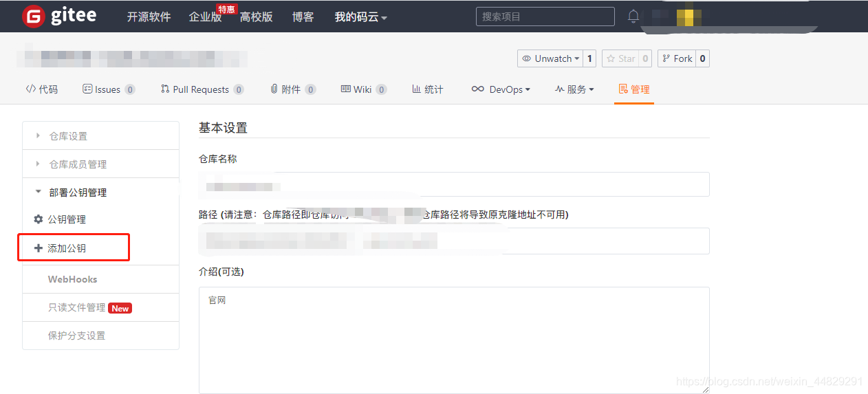Open the DevOps dropdown caret
This screenshot has height=394, width=868.
(x=528, y=90)
